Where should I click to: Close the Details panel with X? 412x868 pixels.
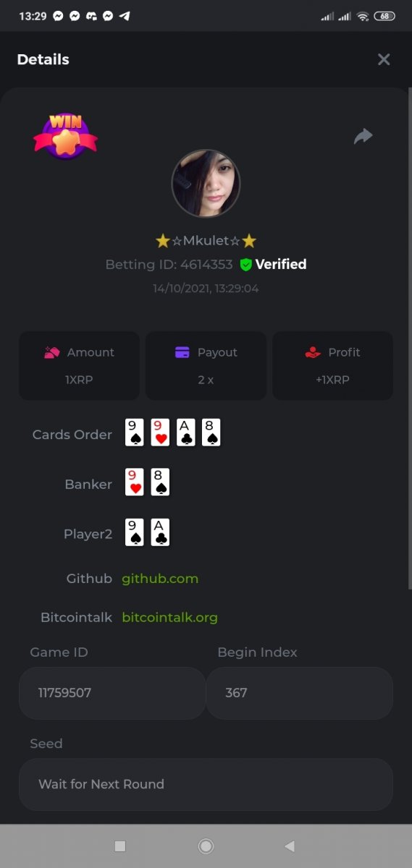point(384,59)
